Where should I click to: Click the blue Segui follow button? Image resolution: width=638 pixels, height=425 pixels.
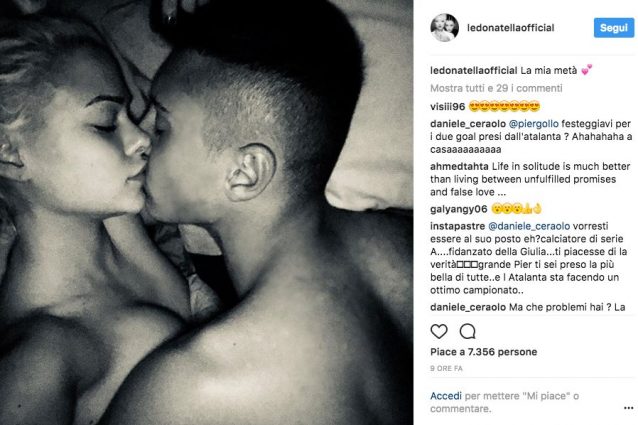(614, 28)
